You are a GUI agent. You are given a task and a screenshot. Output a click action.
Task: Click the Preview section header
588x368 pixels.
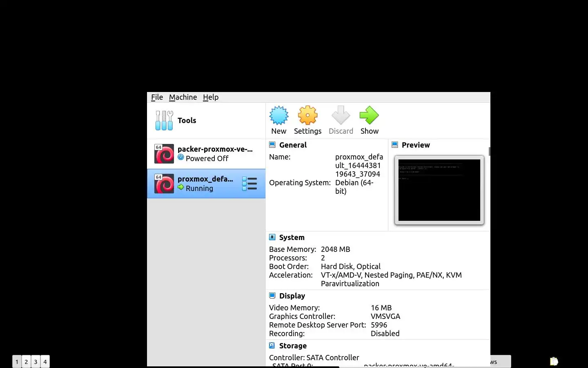click(416, 145)
